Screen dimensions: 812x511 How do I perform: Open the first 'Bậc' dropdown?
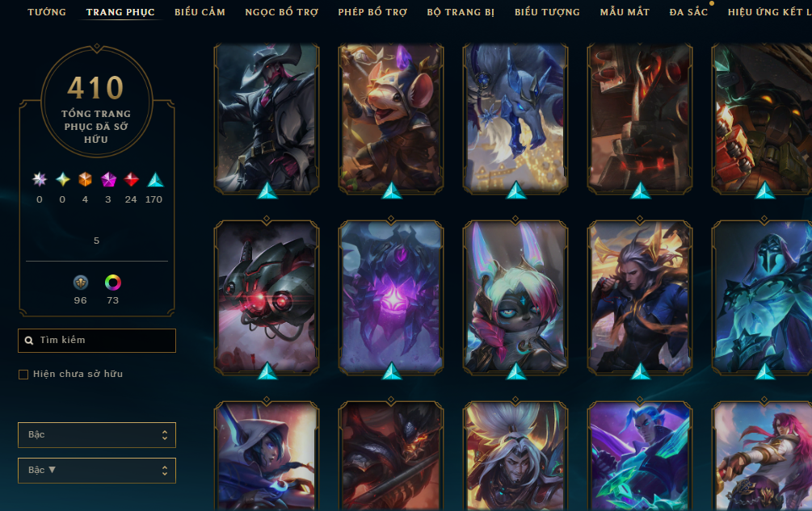click(x=97, y=435)
